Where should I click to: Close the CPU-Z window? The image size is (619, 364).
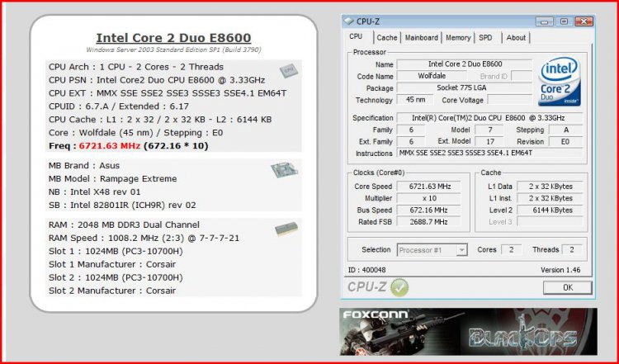(x=584, y=21)
